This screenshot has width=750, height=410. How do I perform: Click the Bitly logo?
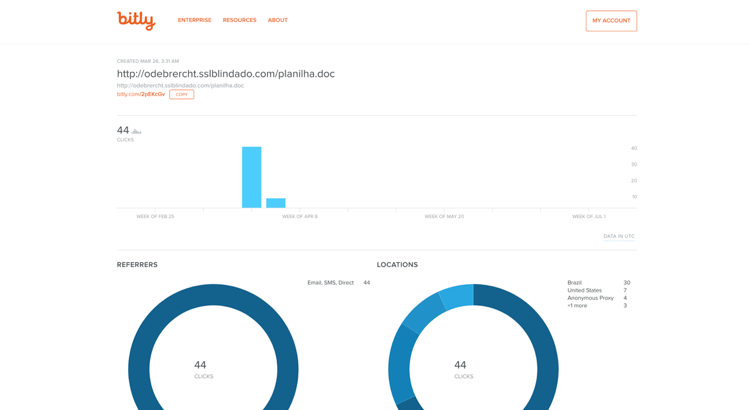(136, 20)
